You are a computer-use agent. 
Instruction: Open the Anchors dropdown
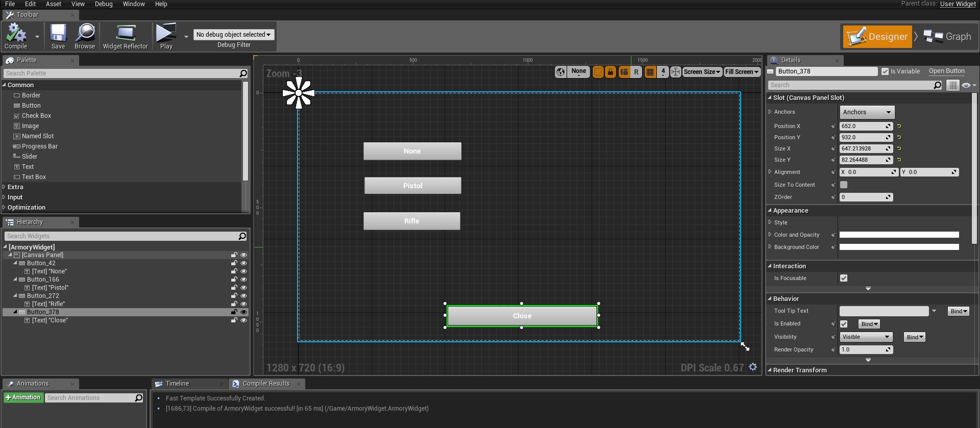pos(867,112)
